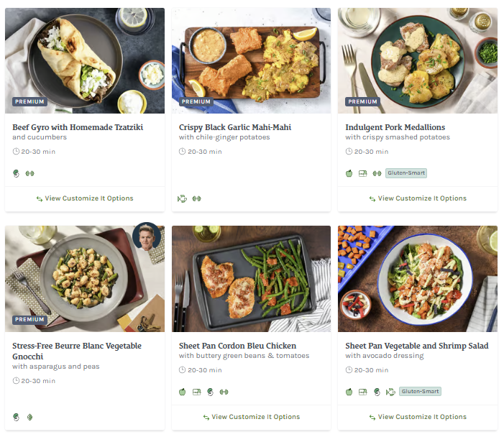Screen dimensions: 504x437
Task: Click the dumbbell icon on the Cordon Bleu Chicken card
Action: pyautogui.click(x=224, y=392)
